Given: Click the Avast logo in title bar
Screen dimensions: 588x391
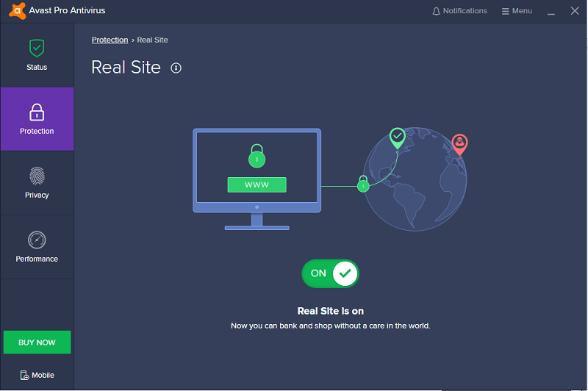Looking at the screenshot, I should [12, 11].
